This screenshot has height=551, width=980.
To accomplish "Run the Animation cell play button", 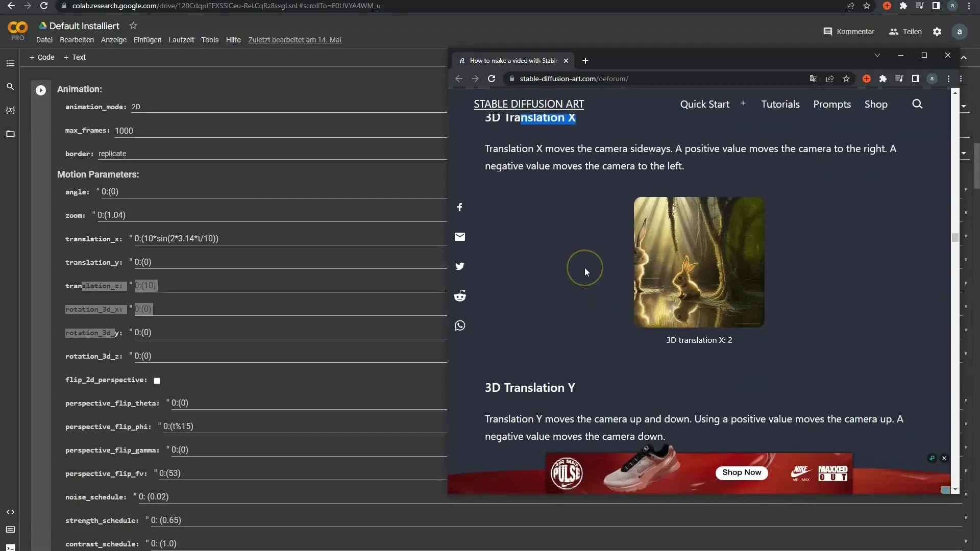I will pos(41,90).
